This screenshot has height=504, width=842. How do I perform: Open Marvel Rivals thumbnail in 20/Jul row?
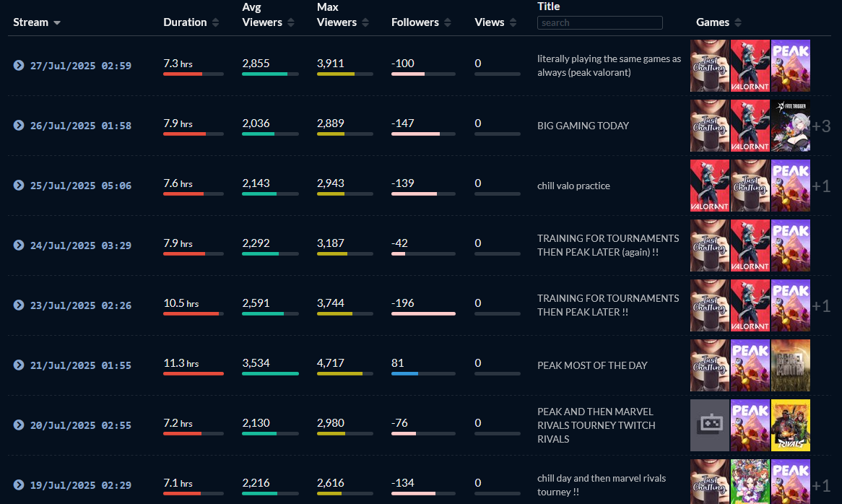pyautogui.click(x=791, y=425)
